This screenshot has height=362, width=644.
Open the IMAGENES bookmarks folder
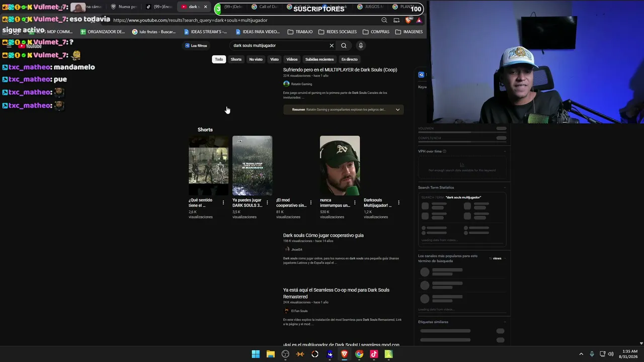[x=409, y=32]
